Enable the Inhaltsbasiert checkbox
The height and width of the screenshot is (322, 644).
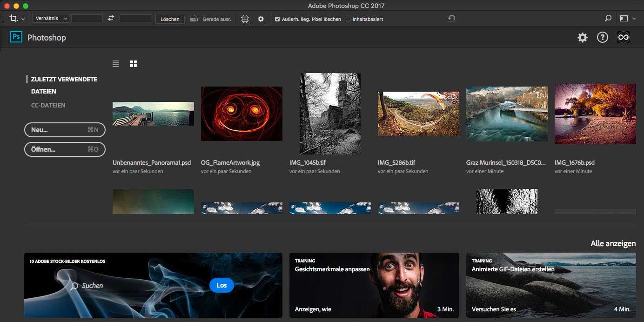coord(348,19)
